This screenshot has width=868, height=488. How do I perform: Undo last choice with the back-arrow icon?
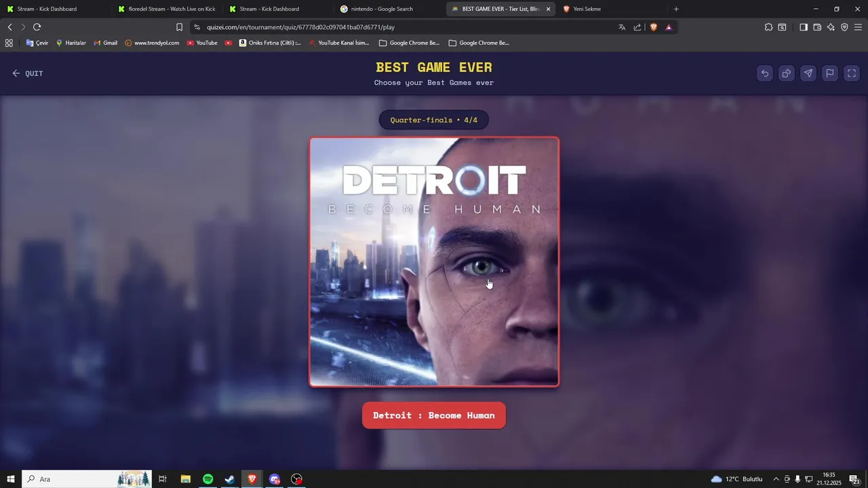[x=765, y=73]
